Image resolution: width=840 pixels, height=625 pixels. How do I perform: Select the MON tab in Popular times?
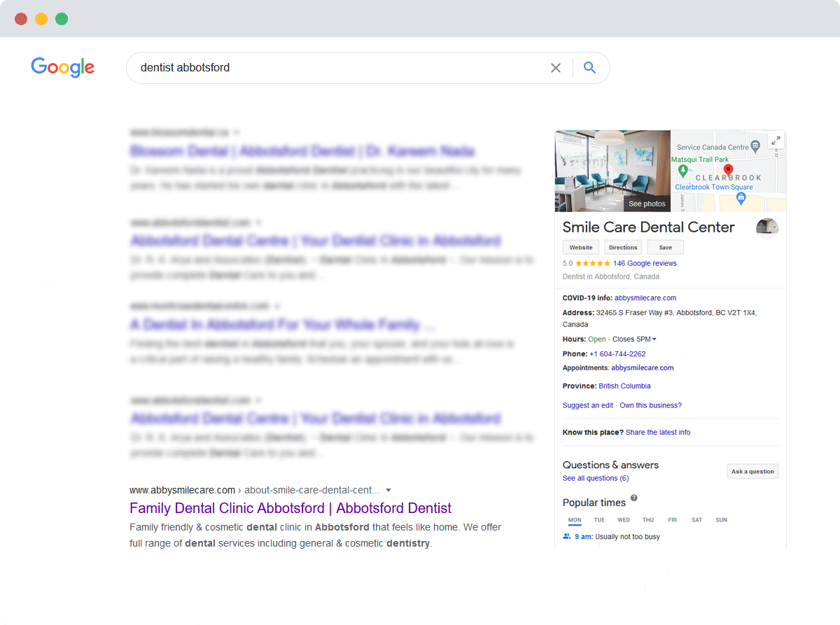coord(575,520)
